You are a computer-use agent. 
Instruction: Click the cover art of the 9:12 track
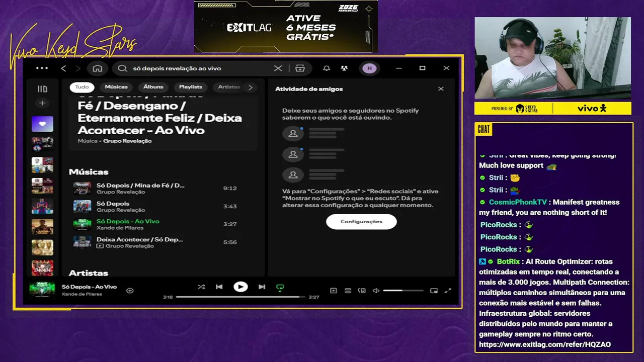[82, 188]
